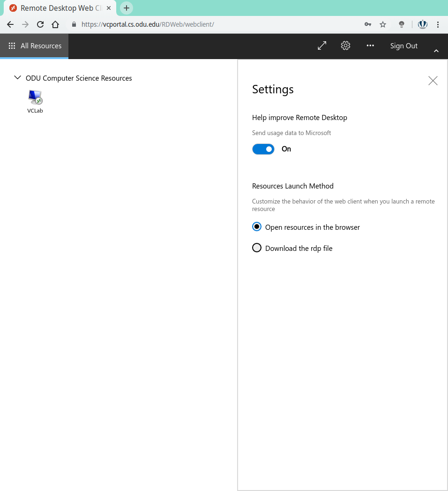
Task: Click the browser home icon
Action: [x=55, y=24]
